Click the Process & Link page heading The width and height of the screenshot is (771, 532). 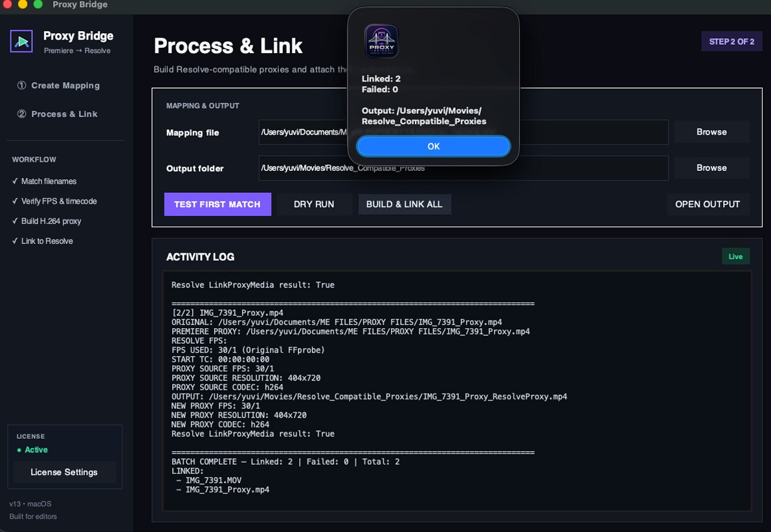[x=228, y=46]
